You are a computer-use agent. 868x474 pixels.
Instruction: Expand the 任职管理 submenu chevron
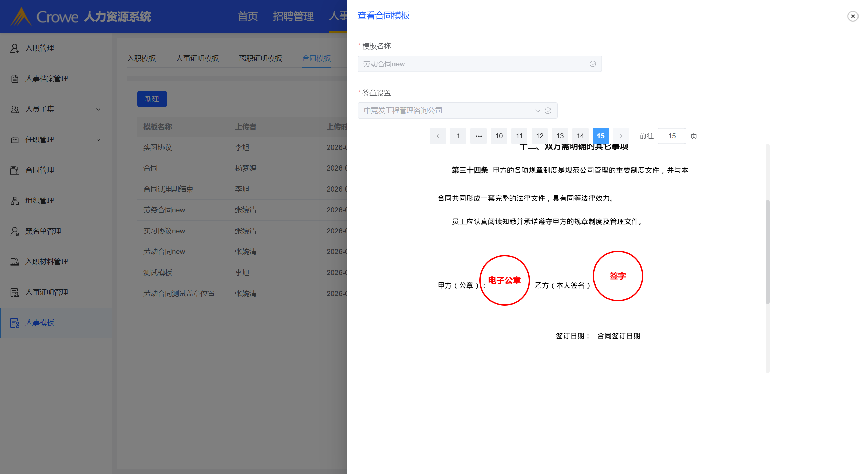click(98, 140)
